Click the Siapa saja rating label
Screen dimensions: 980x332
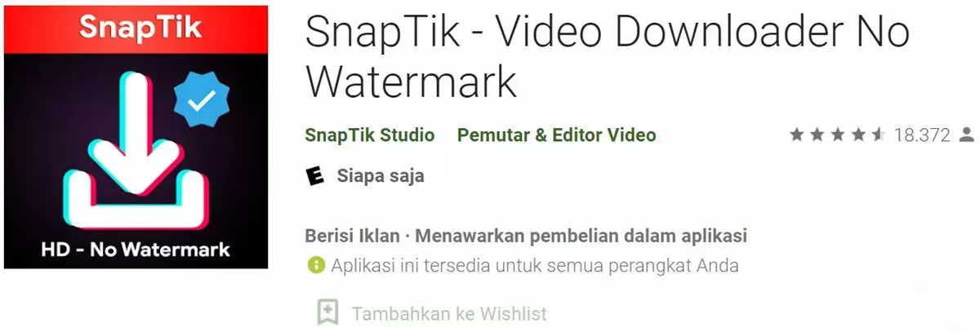point(381,176)
